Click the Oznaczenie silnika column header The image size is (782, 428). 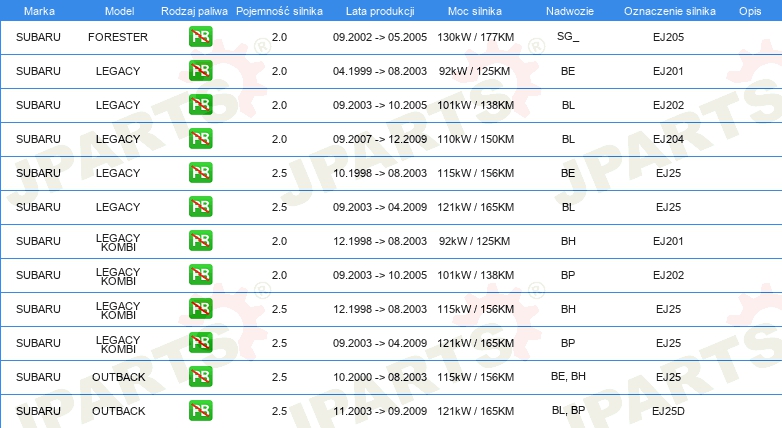pyautogui.click(x=670, y=11)
